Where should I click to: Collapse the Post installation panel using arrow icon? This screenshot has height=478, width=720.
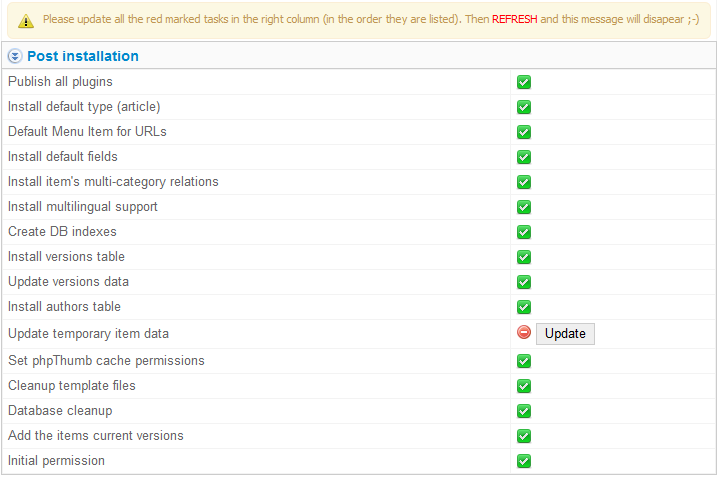click(x=15, y=56)
